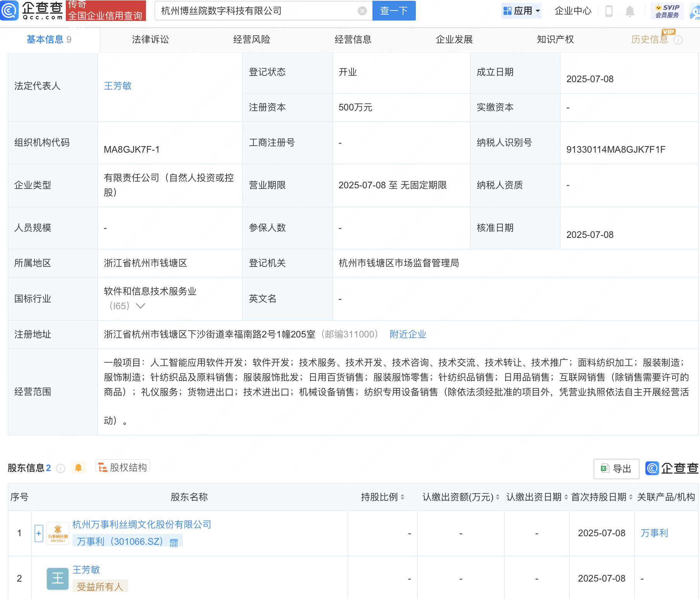Image resolution: width=700 pixels, height=599 pixels.
Task: Click the 导出 export button
Action: click(x=616, y=469)
